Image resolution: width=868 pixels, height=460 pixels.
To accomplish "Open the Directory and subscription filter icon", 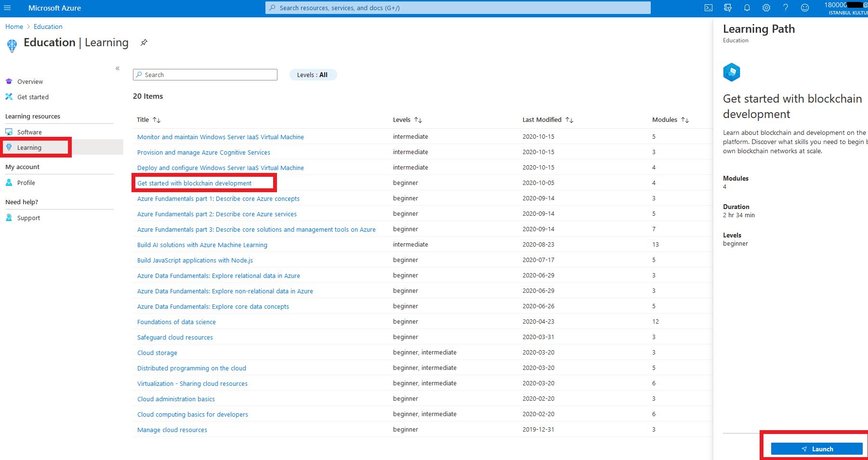I will 728,8.
